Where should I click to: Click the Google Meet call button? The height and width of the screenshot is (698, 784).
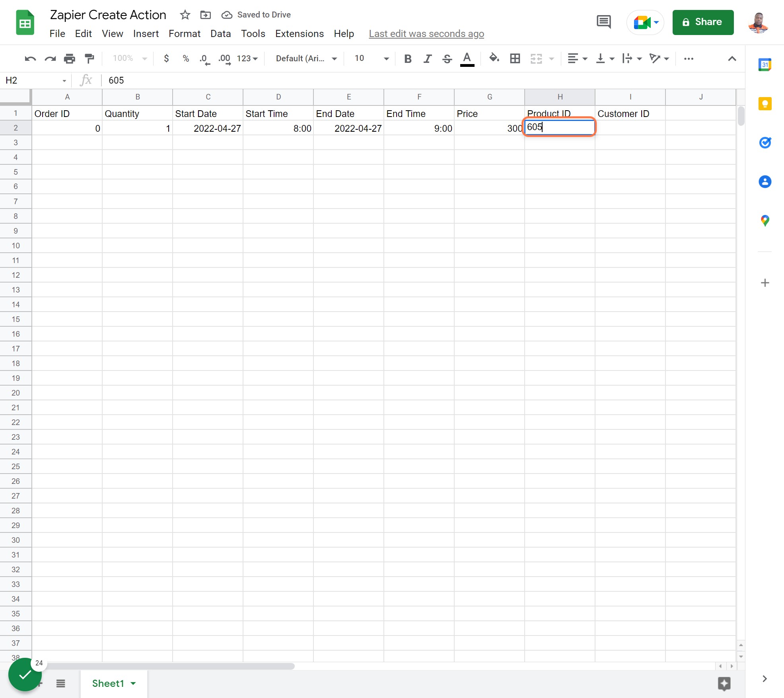point(646,22)
